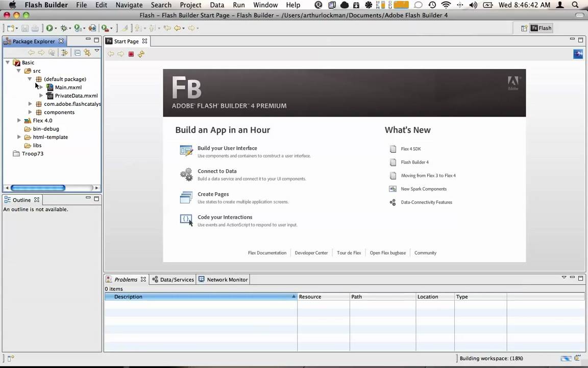Select the Troop73 project
Viewport: 588px width, 368px height.
coord(33,153)
